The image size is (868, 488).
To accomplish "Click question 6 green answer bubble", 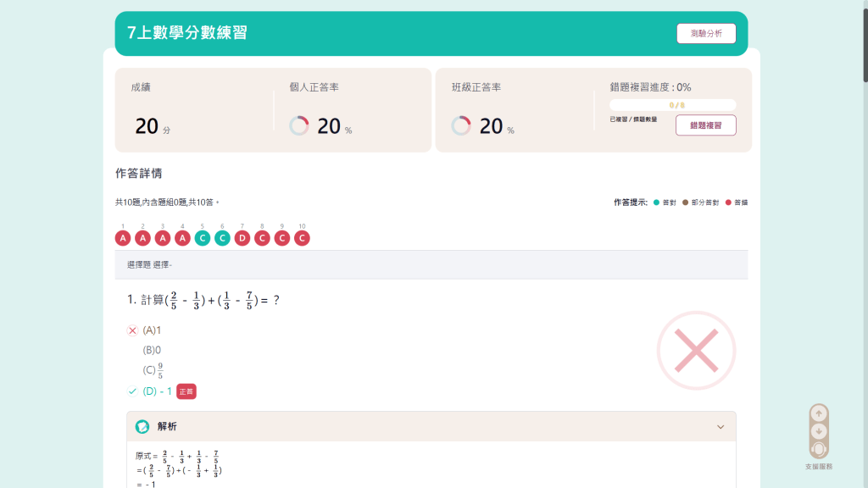I will point(222,238).
